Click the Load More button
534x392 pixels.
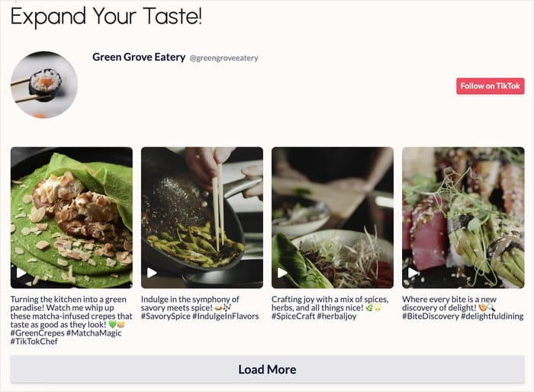point(267,370)
